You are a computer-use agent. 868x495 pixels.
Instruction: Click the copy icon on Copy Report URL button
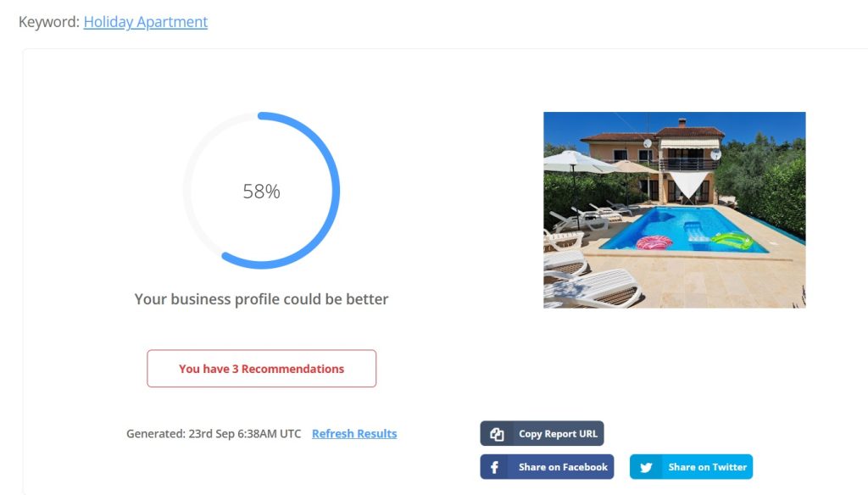496,433
